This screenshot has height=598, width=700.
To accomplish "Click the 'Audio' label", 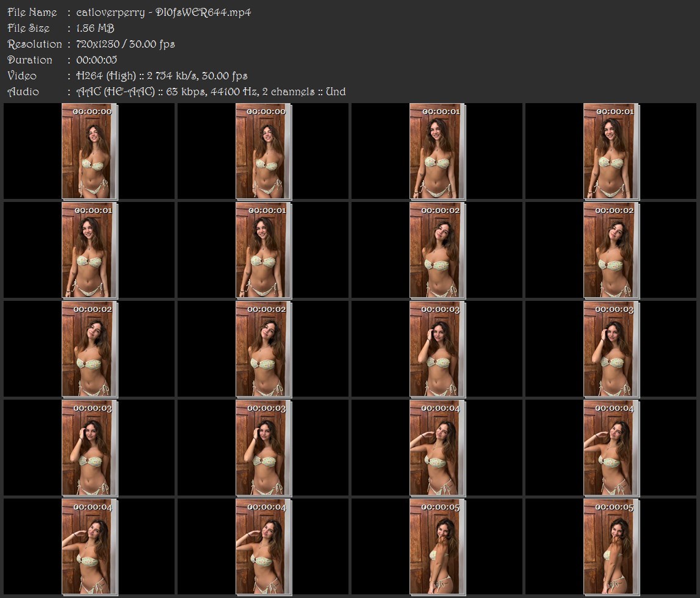I will [23, 92].
